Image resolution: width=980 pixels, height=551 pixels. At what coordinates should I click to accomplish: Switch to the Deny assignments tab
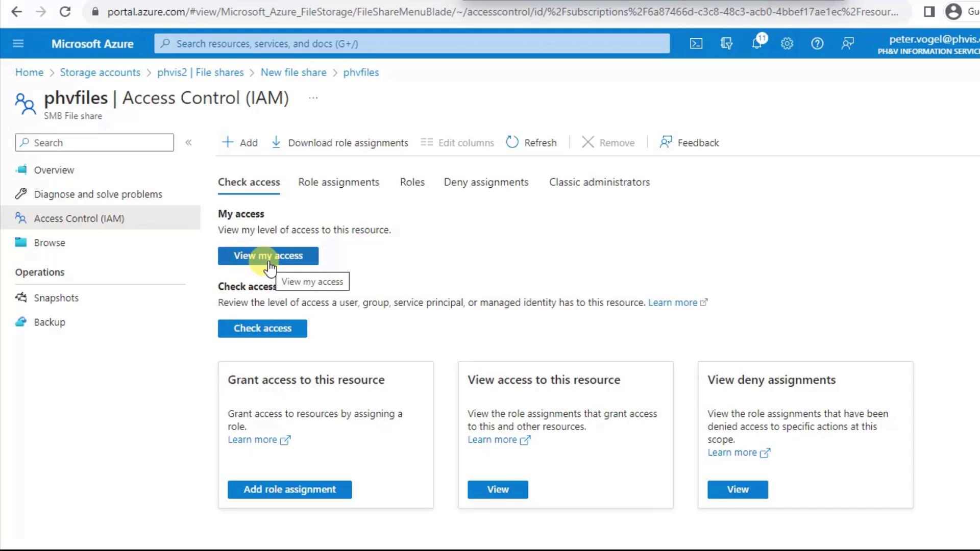point(486,182)
